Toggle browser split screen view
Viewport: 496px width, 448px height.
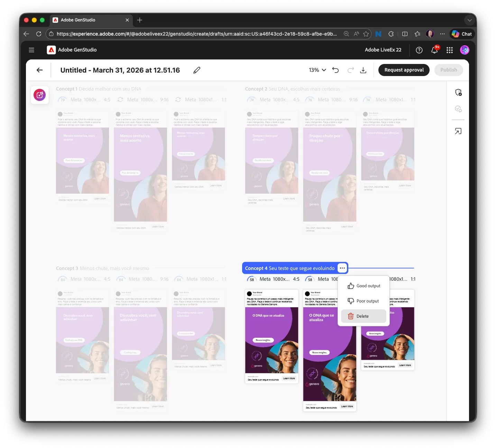(x=405, y=34)
